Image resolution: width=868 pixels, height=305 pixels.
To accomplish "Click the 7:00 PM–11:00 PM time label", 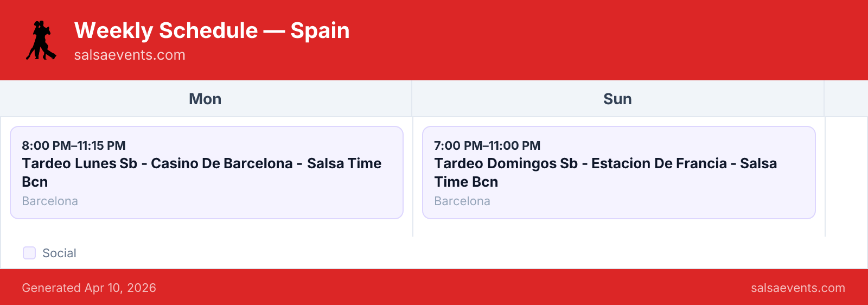I will 487,145.
